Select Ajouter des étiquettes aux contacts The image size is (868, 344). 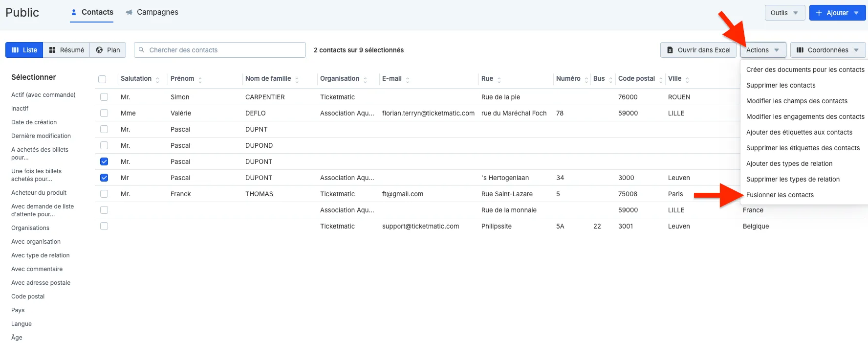[800, 132]
